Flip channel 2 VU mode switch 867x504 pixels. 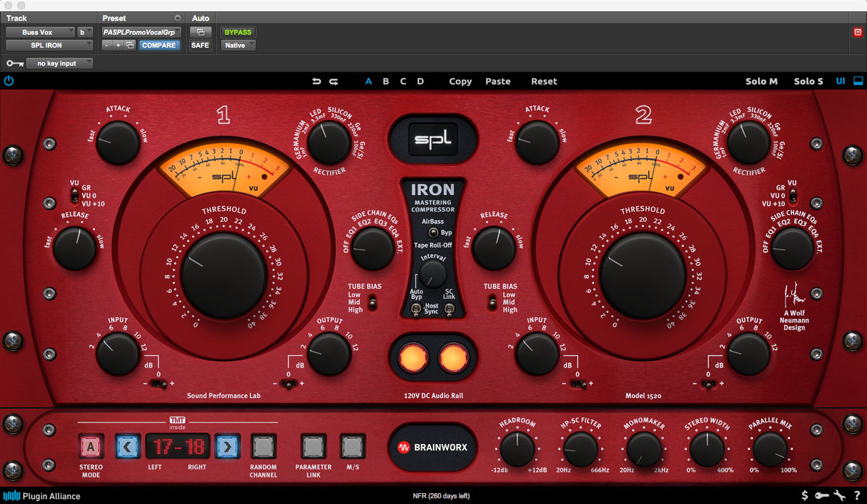pos(793,196)
